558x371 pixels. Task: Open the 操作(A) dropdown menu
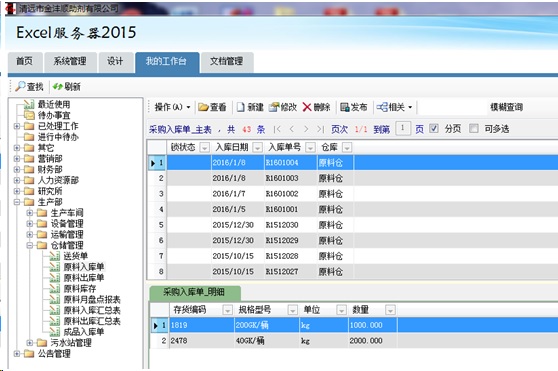pos(173,107)
